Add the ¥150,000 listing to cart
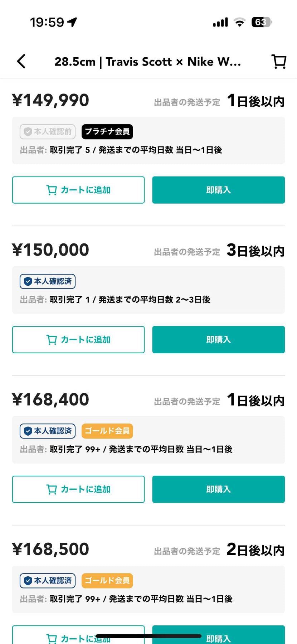The image size is (297, 644). pyautogui.click(x=78, y=339)
